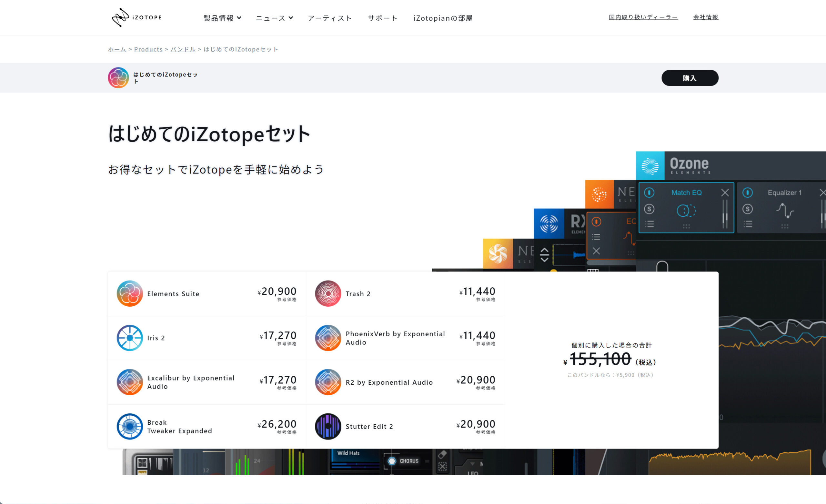Image resolution: width=826 pixels, height=504 pixels.
Task: Toggle the Match EQ power button
Action: click(649, 193)
